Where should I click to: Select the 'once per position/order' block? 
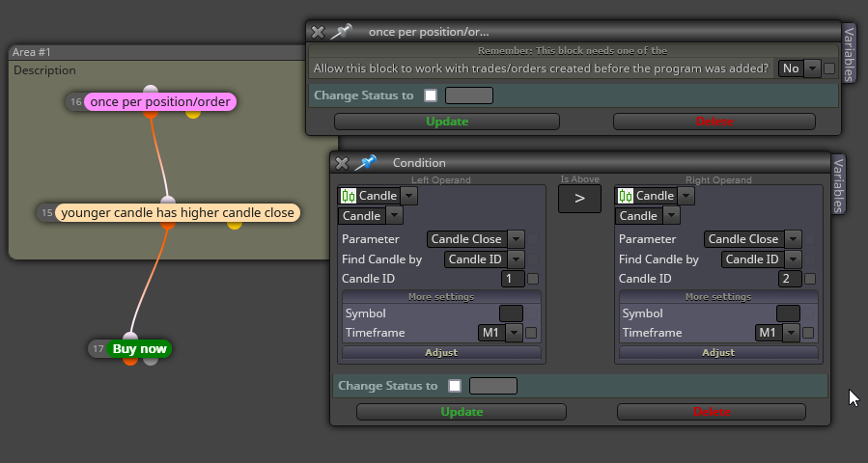click(x=160, y=102)
